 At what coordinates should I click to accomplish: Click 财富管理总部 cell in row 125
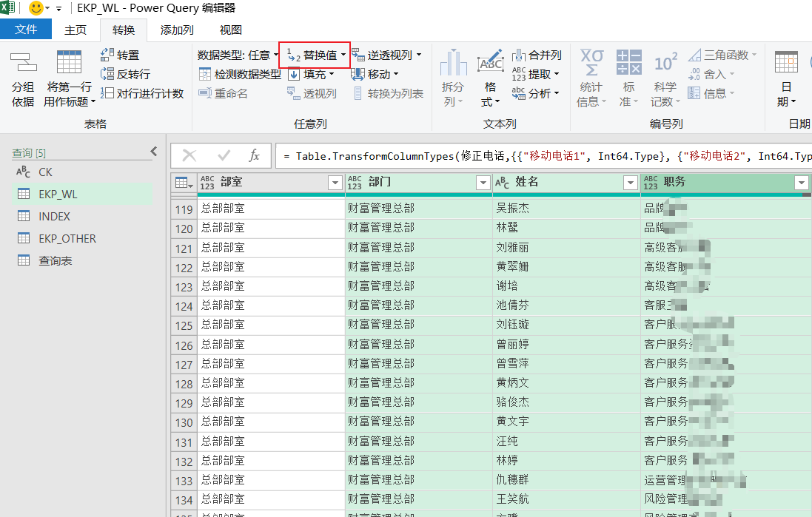[418, 325]
